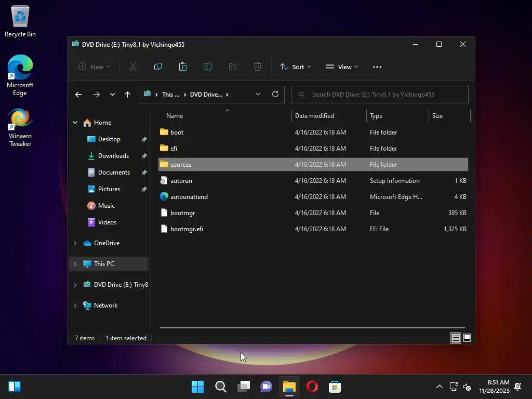Expand the OneDrive tree node
Viewport: 532px width, 399px height.
click(75, 243)
